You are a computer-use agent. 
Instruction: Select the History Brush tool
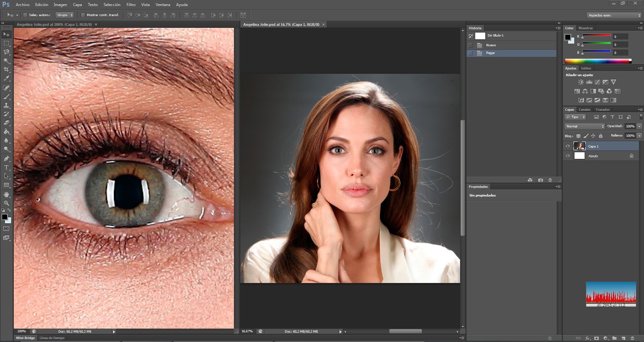(x=6, y=114)
